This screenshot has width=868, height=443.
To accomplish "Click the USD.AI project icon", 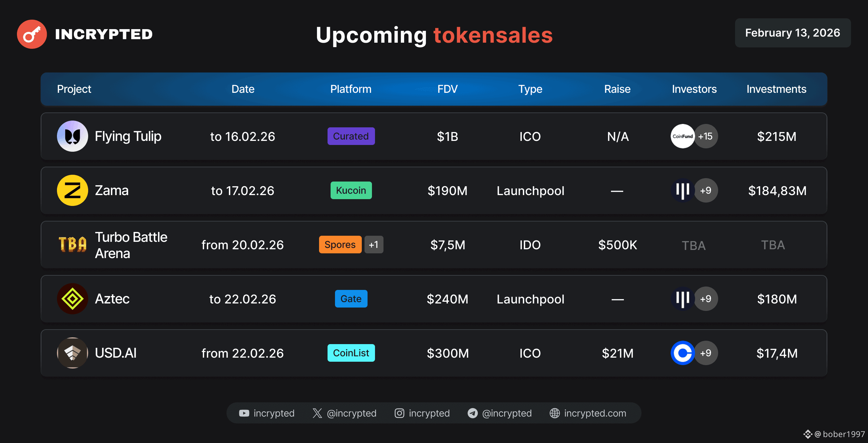I will coord(73,353).
